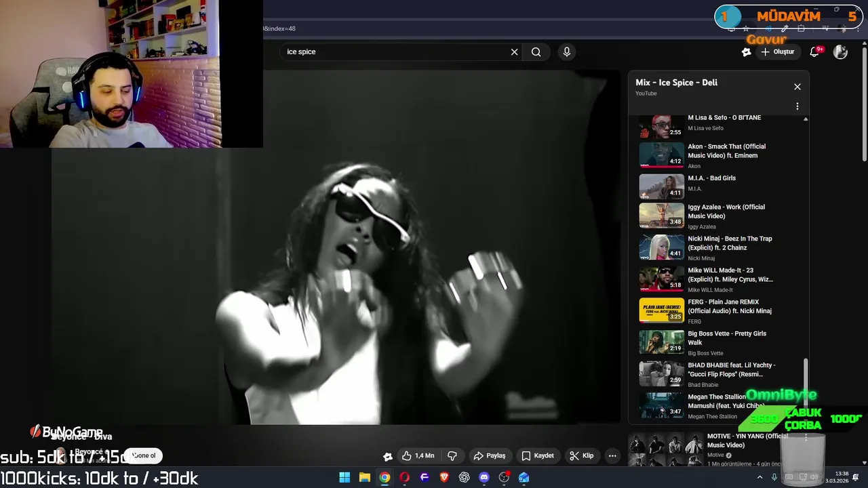Open the purple F app in taskbar

pyautogui.click(x=425, y=477)
